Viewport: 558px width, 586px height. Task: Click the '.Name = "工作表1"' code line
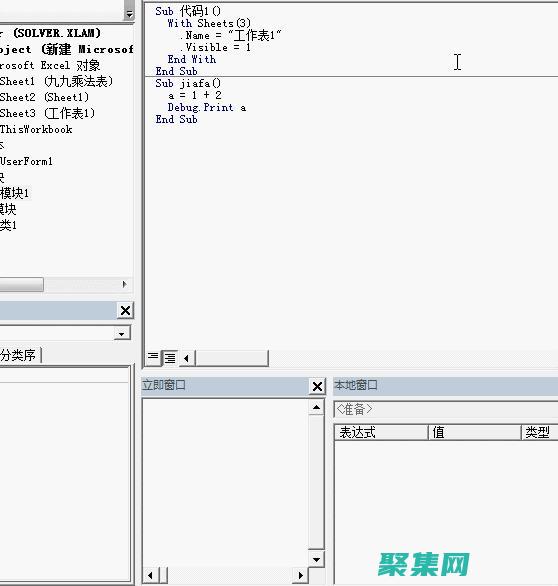(x=230, y=35)
